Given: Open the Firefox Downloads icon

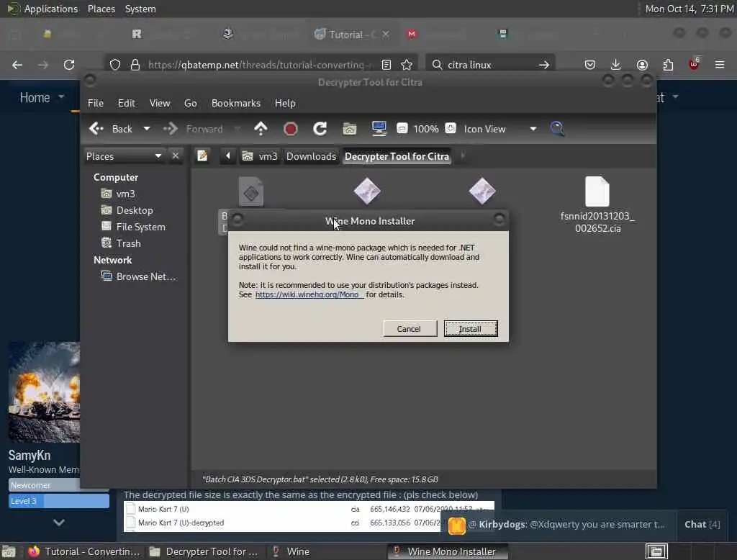Looking at the screenshot, I should 616,65.
